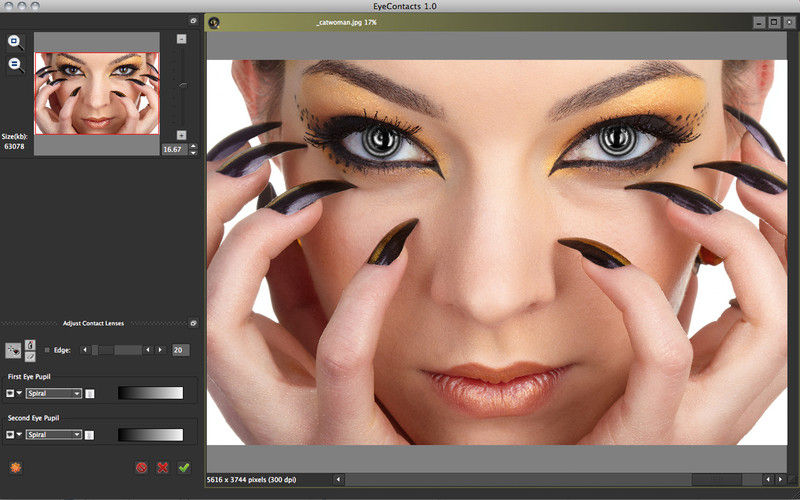Click the small button beside Second Eye Spiral
800x500 pixels.
coord(90,435)
